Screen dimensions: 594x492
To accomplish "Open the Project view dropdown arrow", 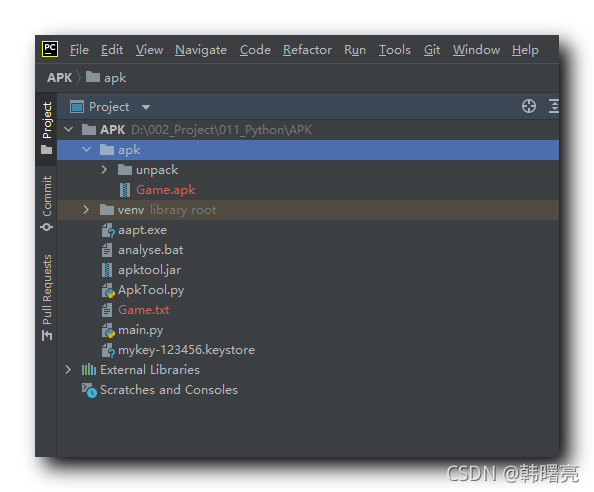I will 146,108.
